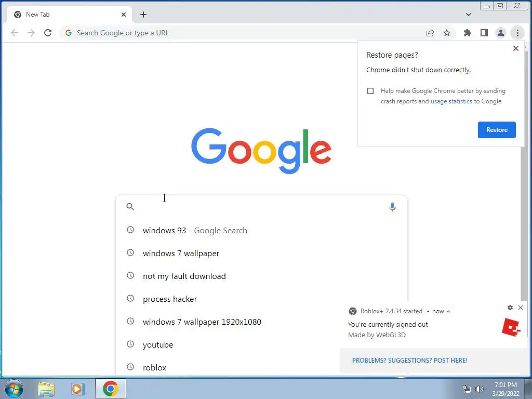The image size is (532, 399).
Task: Click the Restore button
Action: click(497, 130)
